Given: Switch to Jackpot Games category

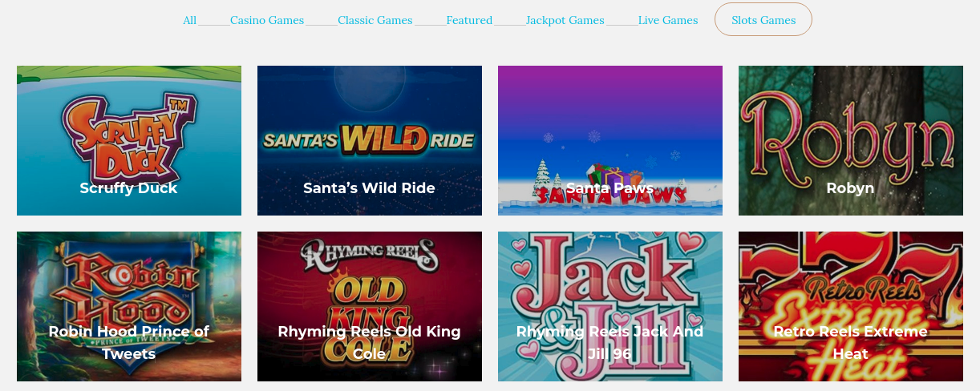Looking at the screenshot, I should [565, 20].
